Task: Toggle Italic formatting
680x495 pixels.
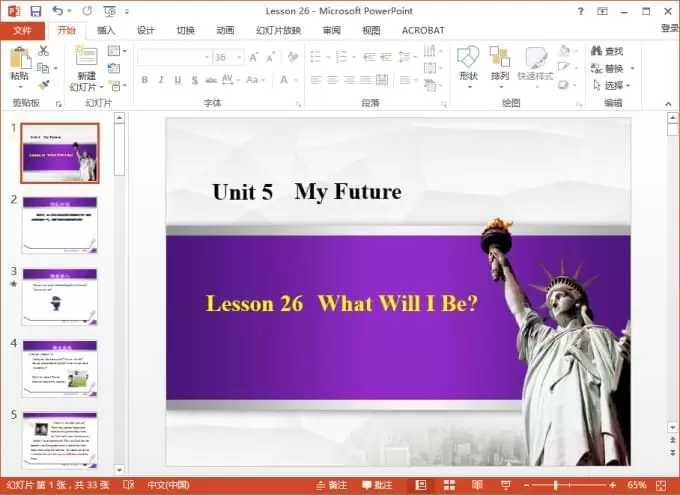Action: (x=161, y=80)
